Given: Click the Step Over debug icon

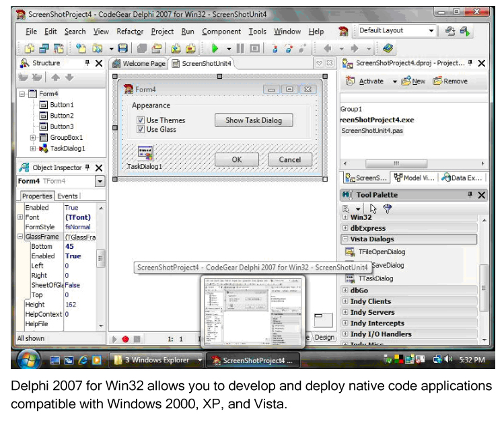Looking at the screenshot, I should click(x=289, y=48).
